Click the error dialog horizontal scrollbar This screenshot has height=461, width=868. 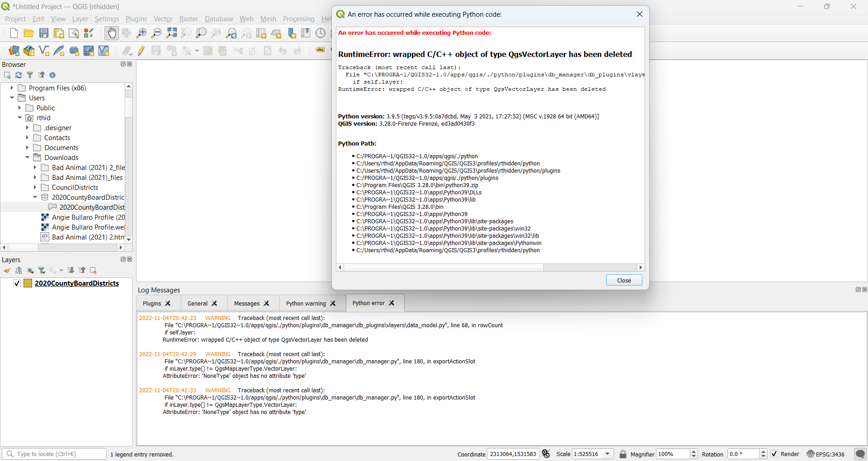tap(491, 268)
